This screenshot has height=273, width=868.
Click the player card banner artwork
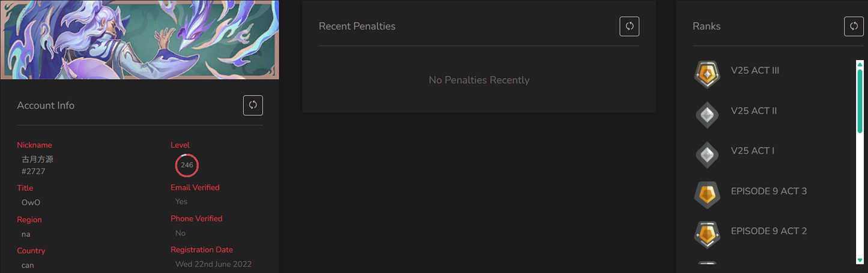pyautogui.click(x=139, y=40)
